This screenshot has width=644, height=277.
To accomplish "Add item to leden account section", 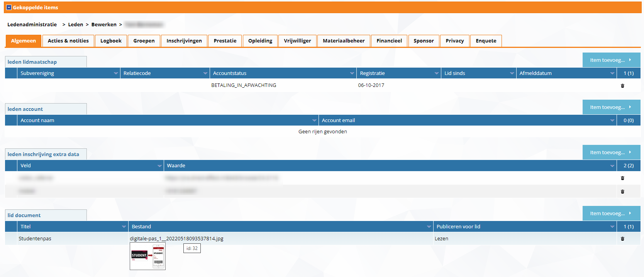I will pyautogui.click(x=611, y=107).
